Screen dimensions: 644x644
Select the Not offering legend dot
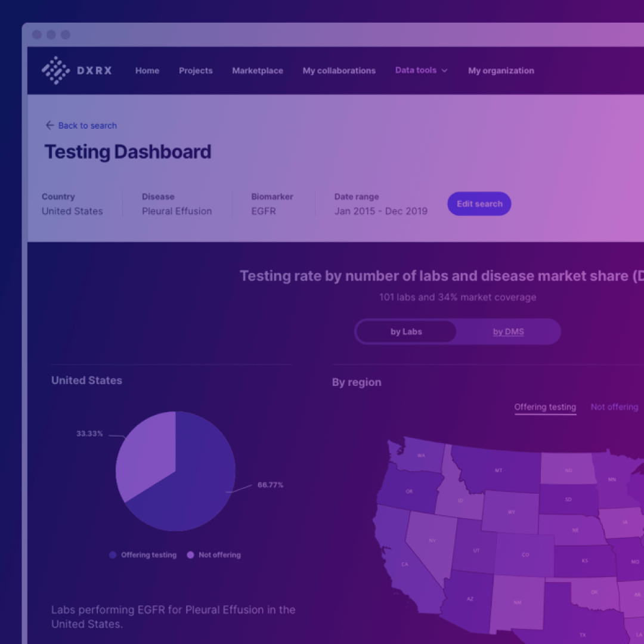click(x=191, y=555)
